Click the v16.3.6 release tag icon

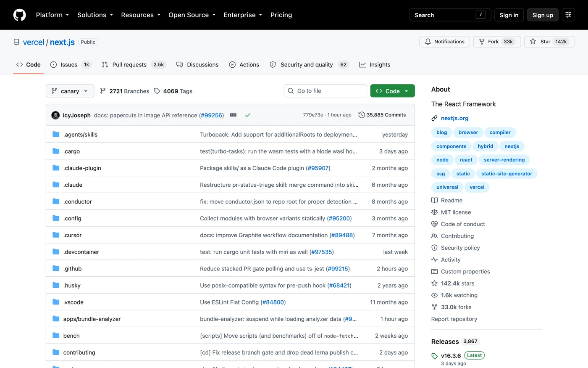435,356
